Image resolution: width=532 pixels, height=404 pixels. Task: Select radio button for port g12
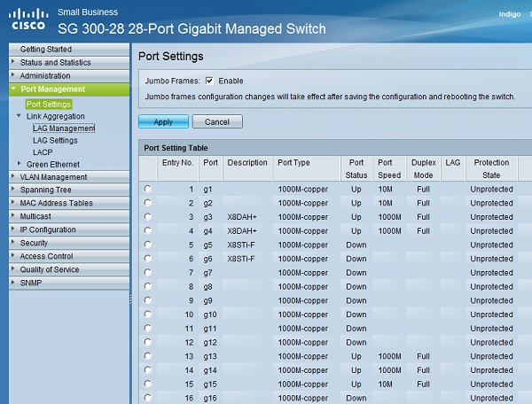147,342
